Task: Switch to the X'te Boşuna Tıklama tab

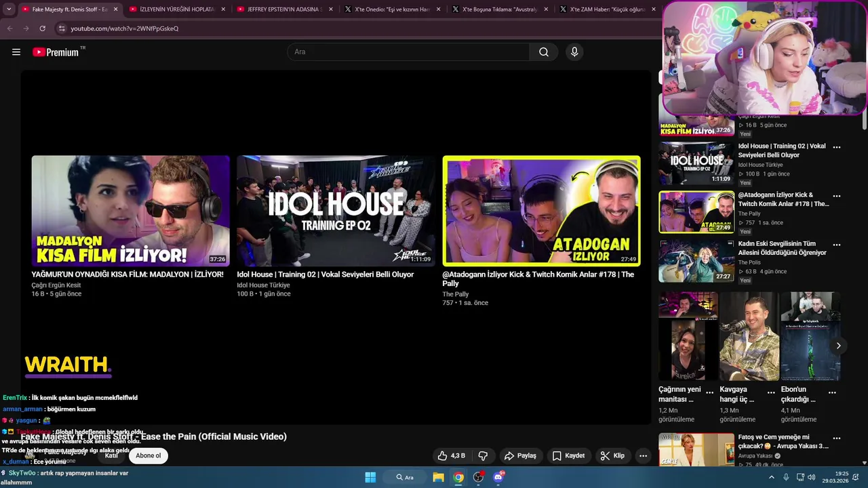Action: (x=501, y=9)
